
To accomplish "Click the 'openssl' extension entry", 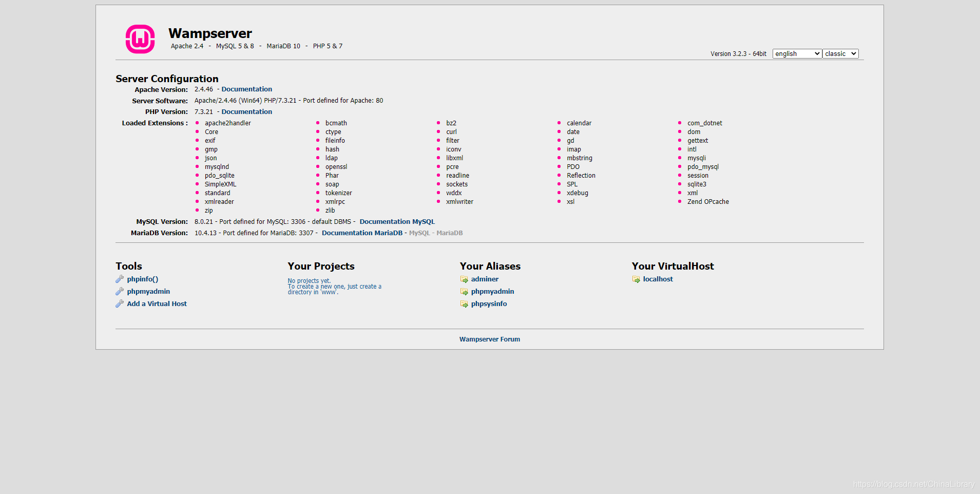I will [336, 167].
